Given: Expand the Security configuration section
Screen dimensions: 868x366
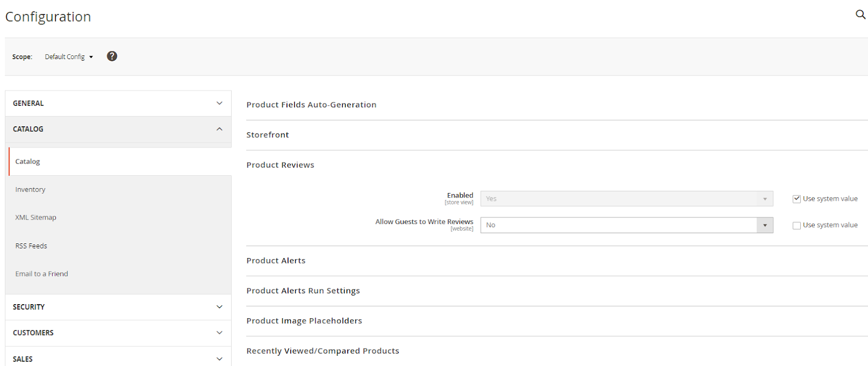Looking at the screenshot, I should [x=118, y=307].
